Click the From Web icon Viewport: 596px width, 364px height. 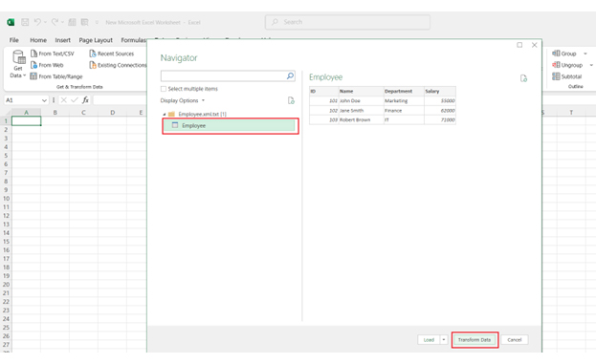pos(33,65)
